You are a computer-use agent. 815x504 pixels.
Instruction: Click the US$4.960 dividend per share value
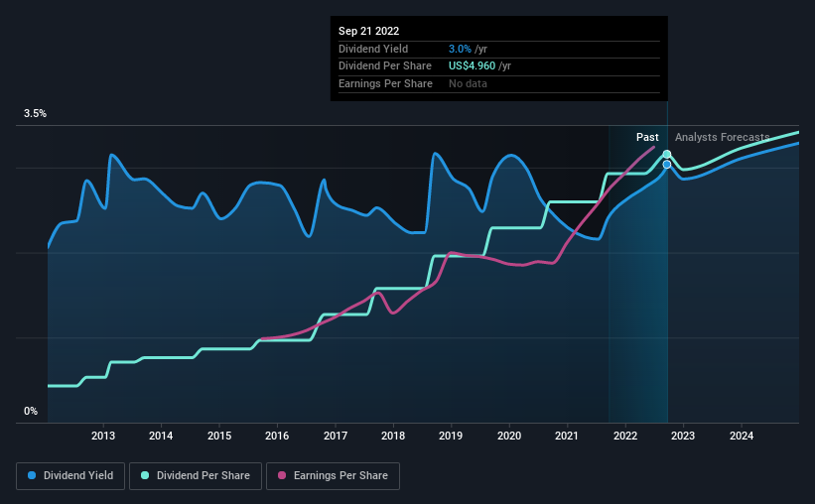coord(472,66)
